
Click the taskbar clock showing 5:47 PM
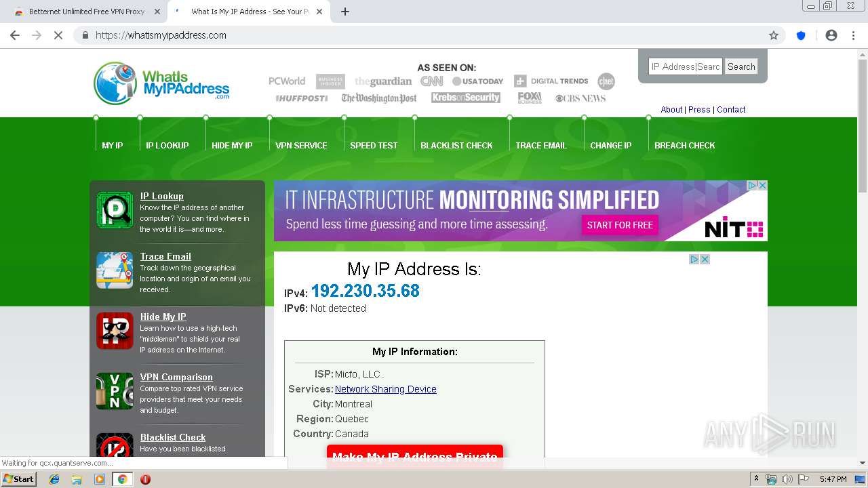(833, 479)
